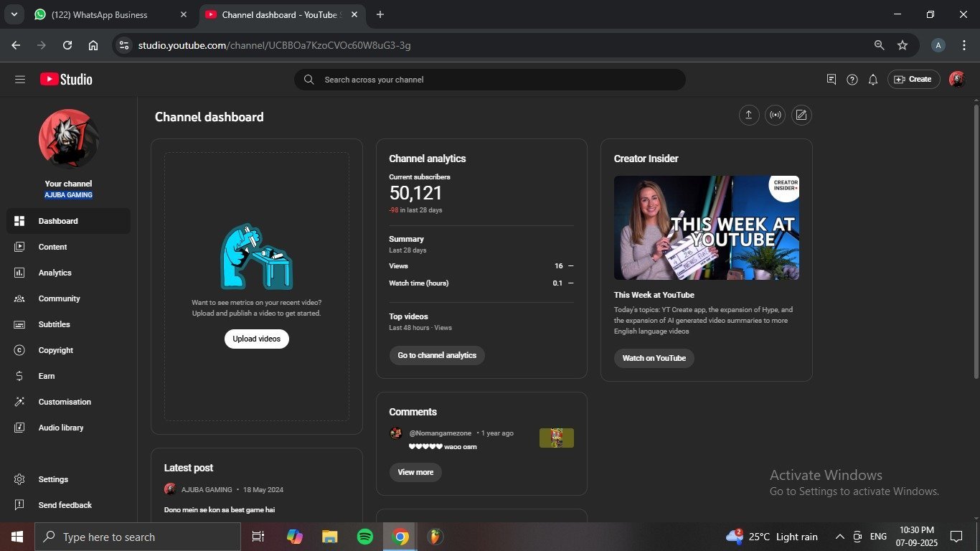Image resolution: width=980 pixels, height=551 pixels.
Task: Open the notifications bell
Action: point(872,80)
